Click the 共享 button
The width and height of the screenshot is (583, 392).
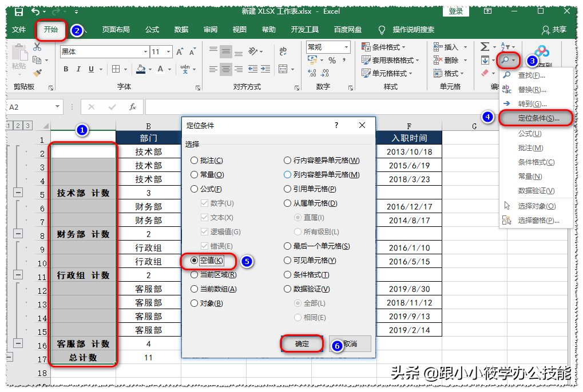pos(554,30)
